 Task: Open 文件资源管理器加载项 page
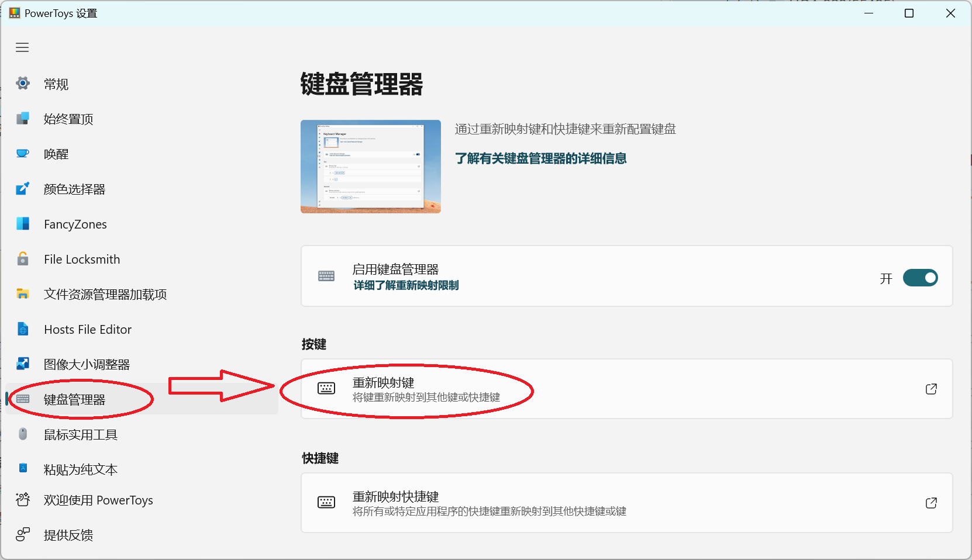point(142,295)
